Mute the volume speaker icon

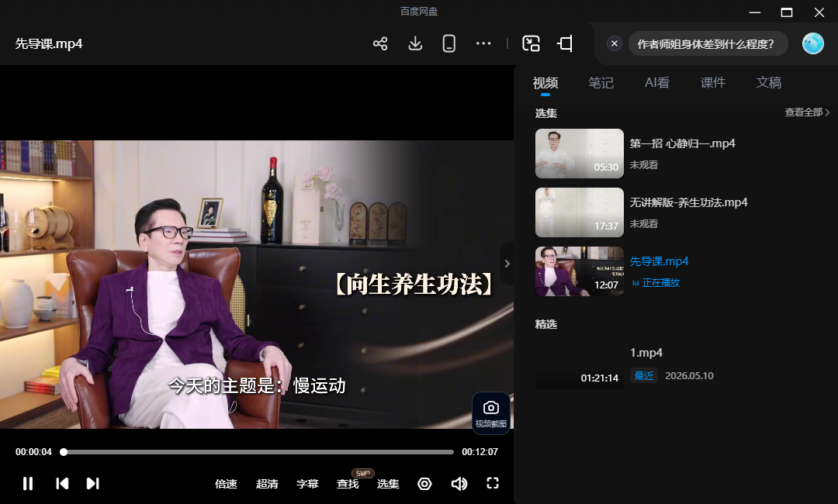click(459, 484)
